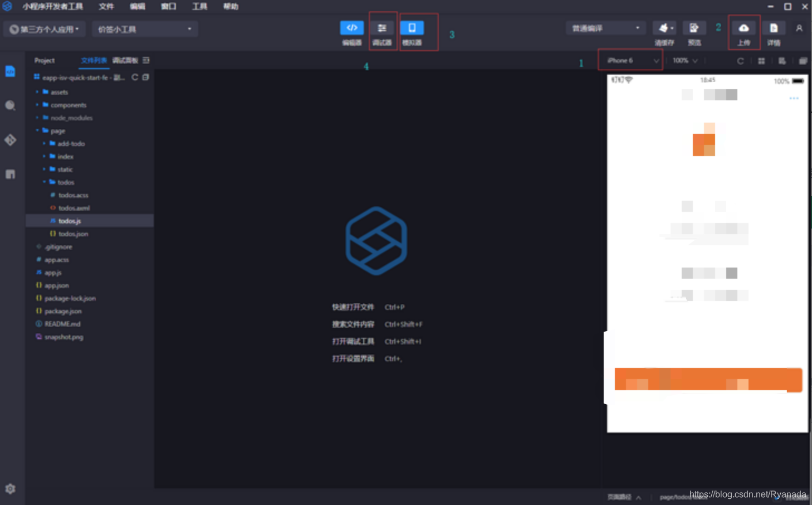Open todos.acss file

click(x=74, y=195)
